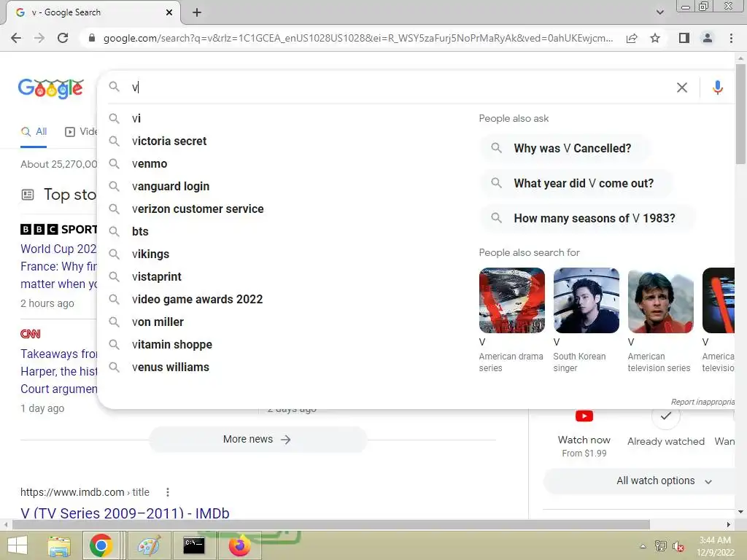Click Chrome icon in taskbar
Viewport: 747px width, 560px height.
[101, 545]
